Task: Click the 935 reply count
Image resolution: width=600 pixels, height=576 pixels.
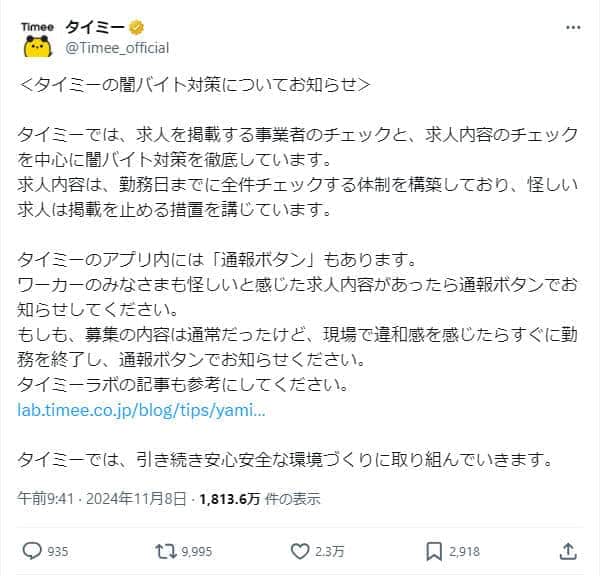Action: point(58,551)
